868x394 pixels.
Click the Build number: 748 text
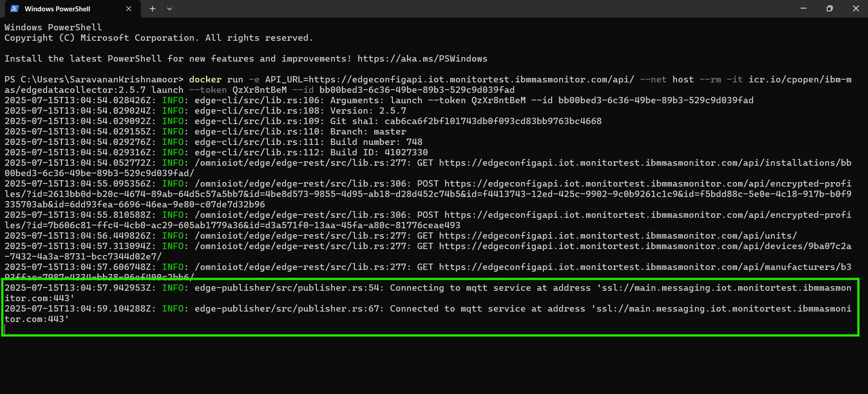point(377,142)
